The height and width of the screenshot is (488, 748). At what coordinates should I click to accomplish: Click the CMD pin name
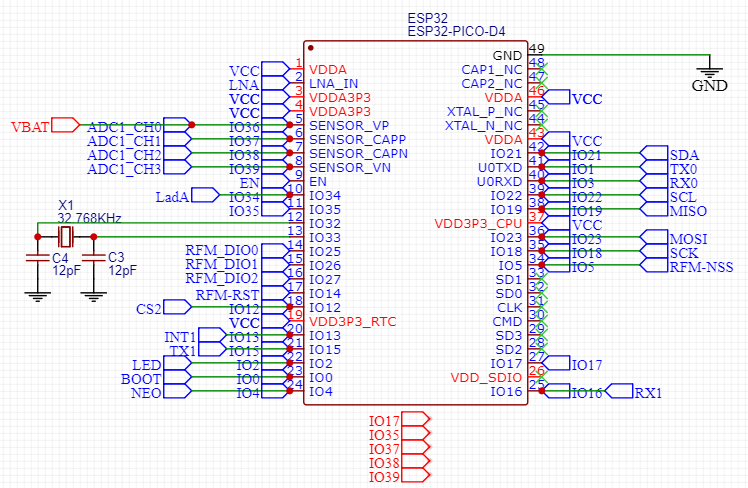[x=507, y=322]
